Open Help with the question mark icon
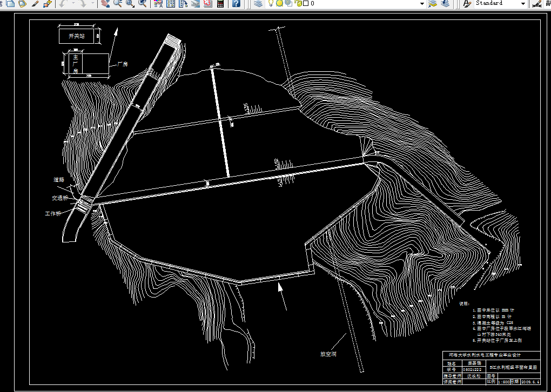Viewport: 551px width, 392px height. (x=236, y=3)
